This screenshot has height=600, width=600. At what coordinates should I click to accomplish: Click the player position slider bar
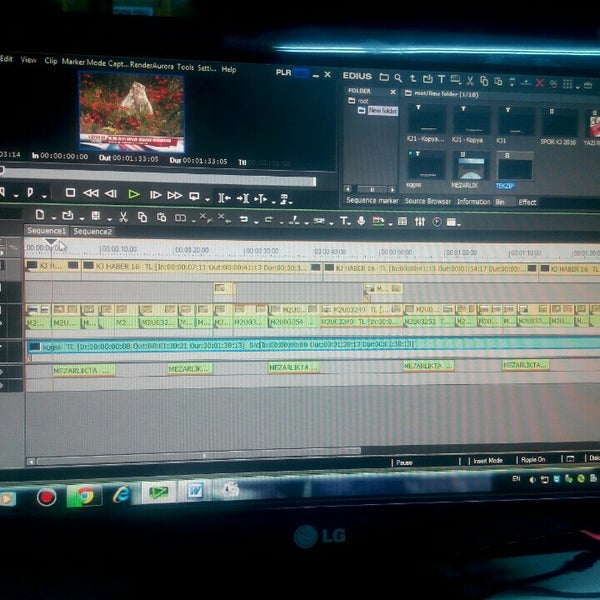pos(158,177)
